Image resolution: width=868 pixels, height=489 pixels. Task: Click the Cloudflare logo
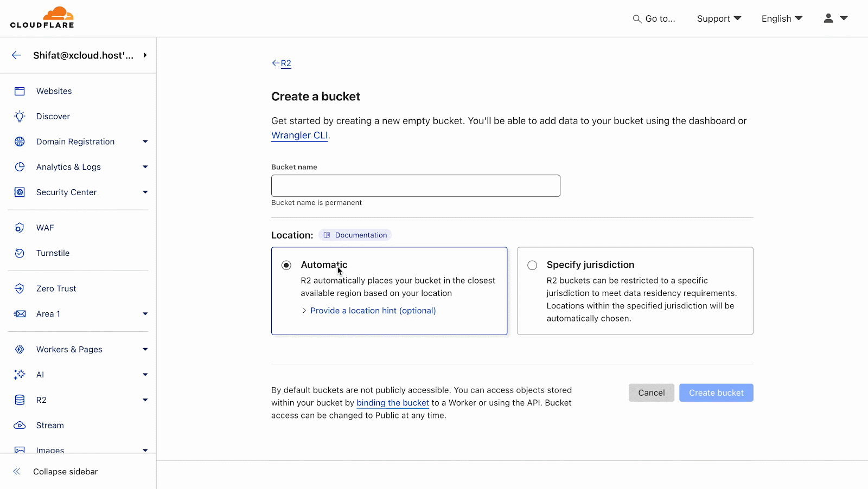pos(42,16)
